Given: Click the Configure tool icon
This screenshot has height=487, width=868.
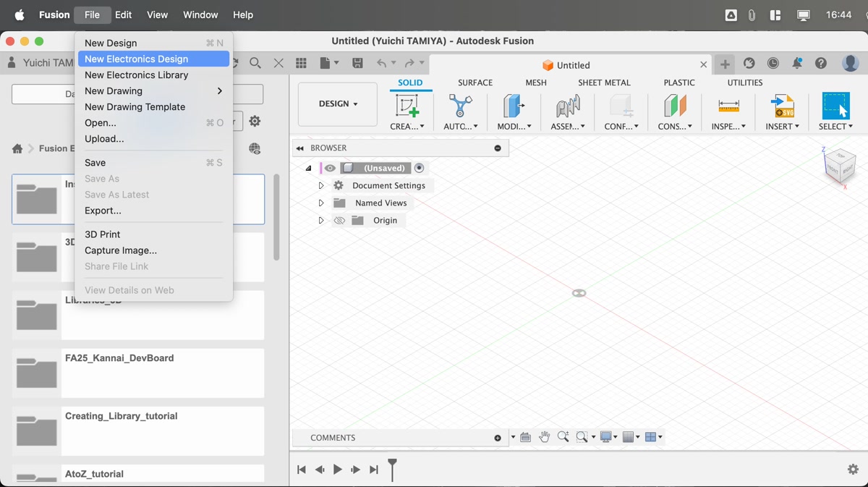Looking at the screenshot, I should (x=621, y=106).
